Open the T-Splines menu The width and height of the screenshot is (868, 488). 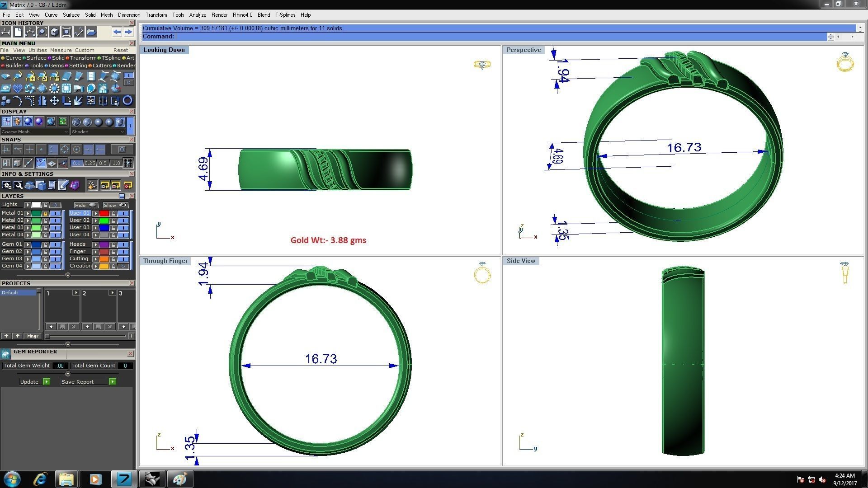(285, 15)
